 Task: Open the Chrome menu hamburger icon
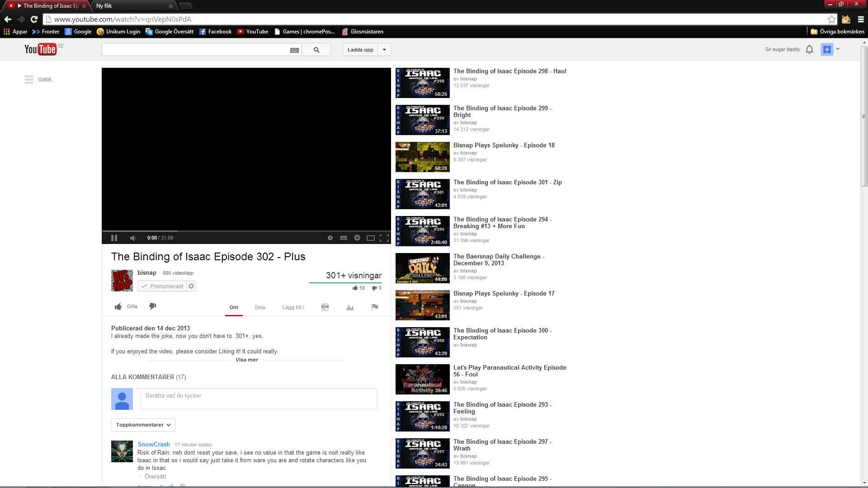tap(861, 19)
